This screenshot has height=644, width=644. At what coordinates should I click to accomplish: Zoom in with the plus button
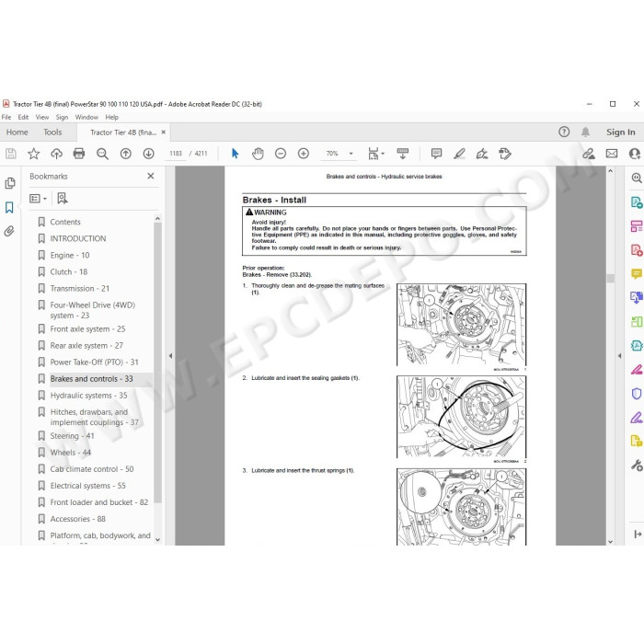[x=304, y=154]
